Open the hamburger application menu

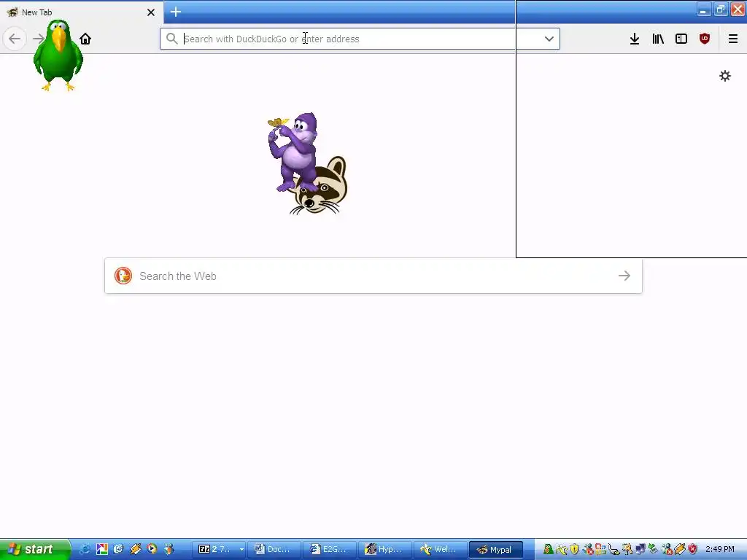732,39
